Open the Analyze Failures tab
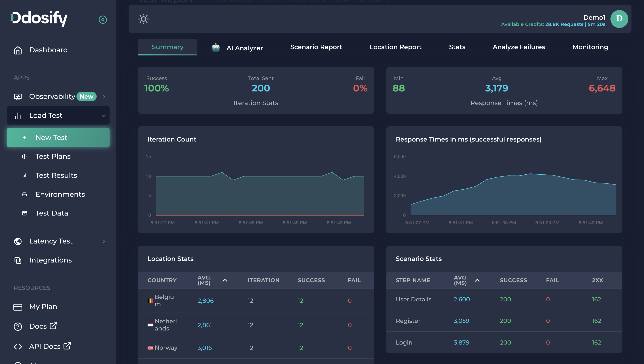The height and width of the screenshot is (364, 644). 519,47
